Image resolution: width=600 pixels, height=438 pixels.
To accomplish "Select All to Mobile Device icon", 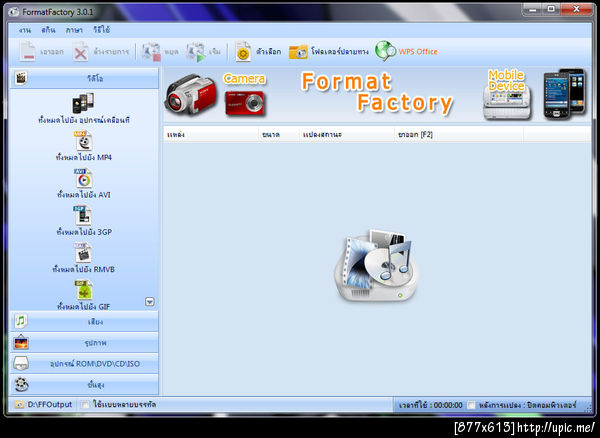I will [x=83, y=103].
